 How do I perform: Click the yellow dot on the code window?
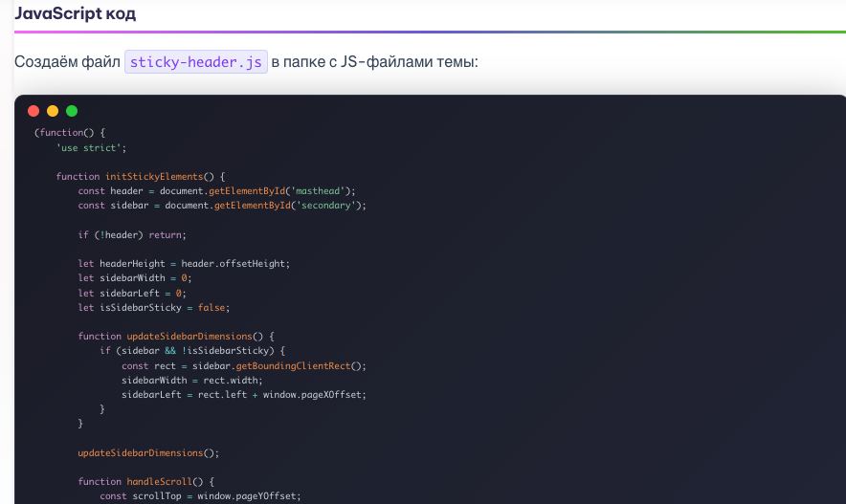point(53,111)
